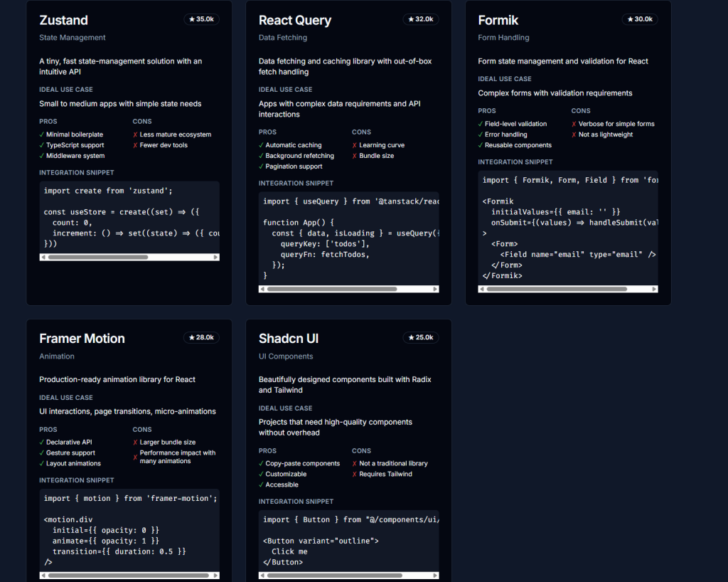Click the Bundle size con in React Query
Viewport: 728px width, 582px height.
pos(373,156)
